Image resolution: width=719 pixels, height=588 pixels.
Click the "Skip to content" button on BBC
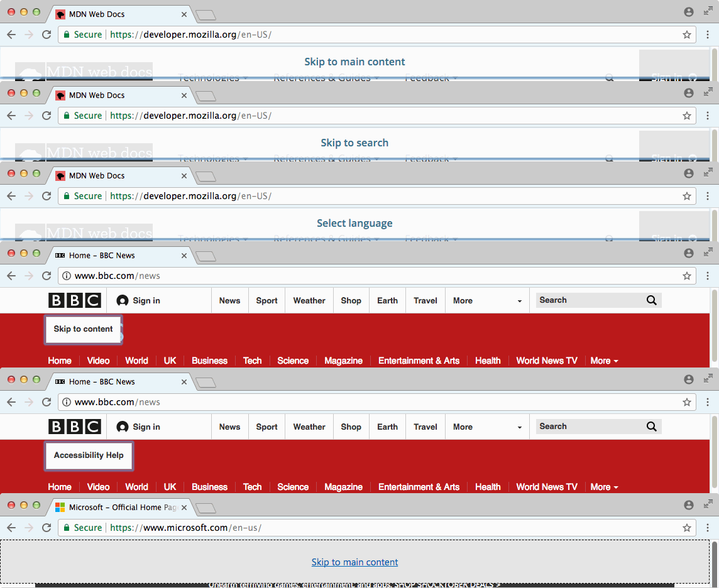[x=83, y=329]
